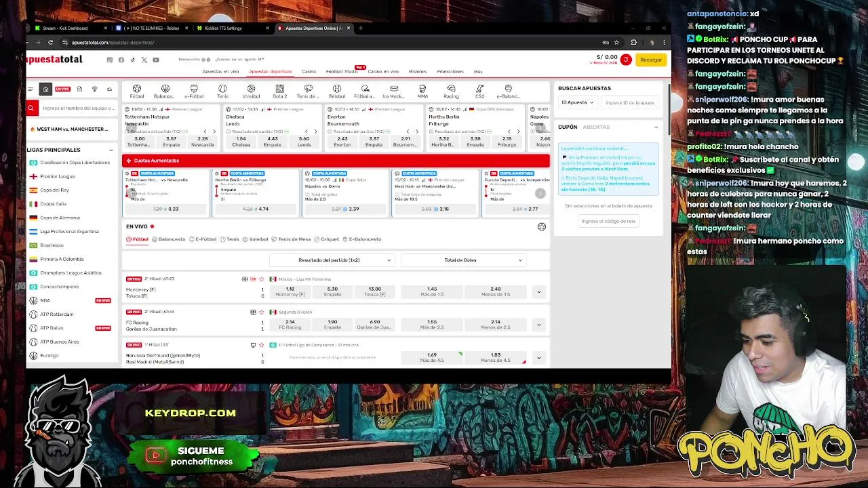This screenshot has width=868, height=488.
Task: Click the home icon in the left sidebar
Action: pos(45,89)
